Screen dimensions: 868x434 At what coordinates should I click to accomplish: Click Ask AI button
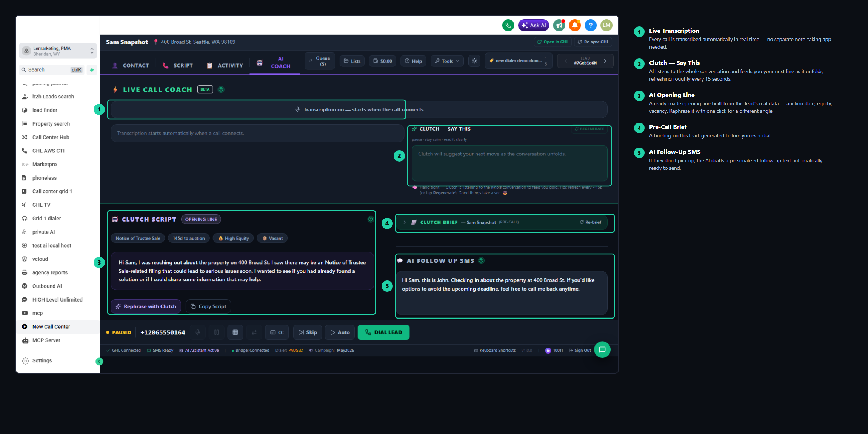pyautogui.click(x=534, y=25)
